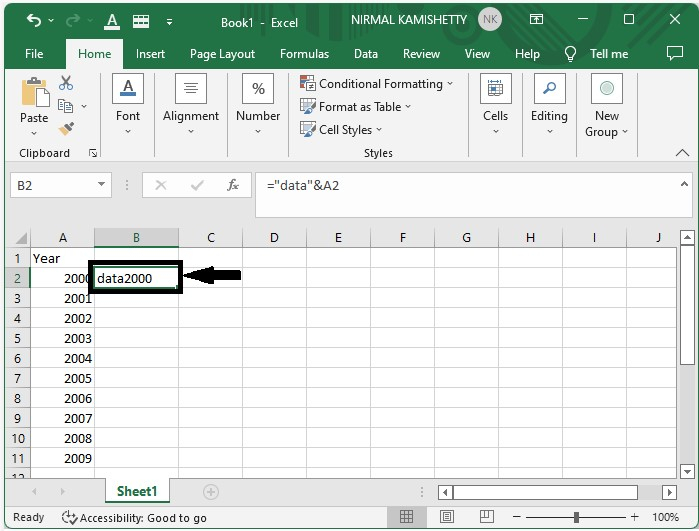699x531 pixels.
Task: Switch to the Insert tab
Action: pyautogui.click(x=150, y=54)
